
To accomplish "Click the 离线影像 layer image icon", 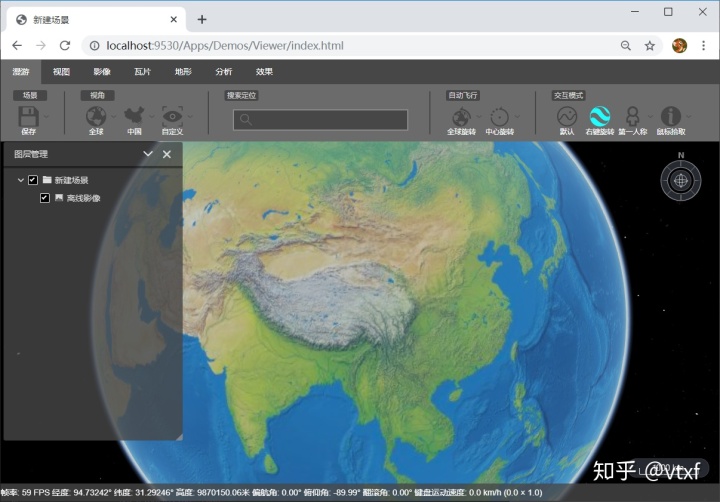I will click(x=59, y=197).
